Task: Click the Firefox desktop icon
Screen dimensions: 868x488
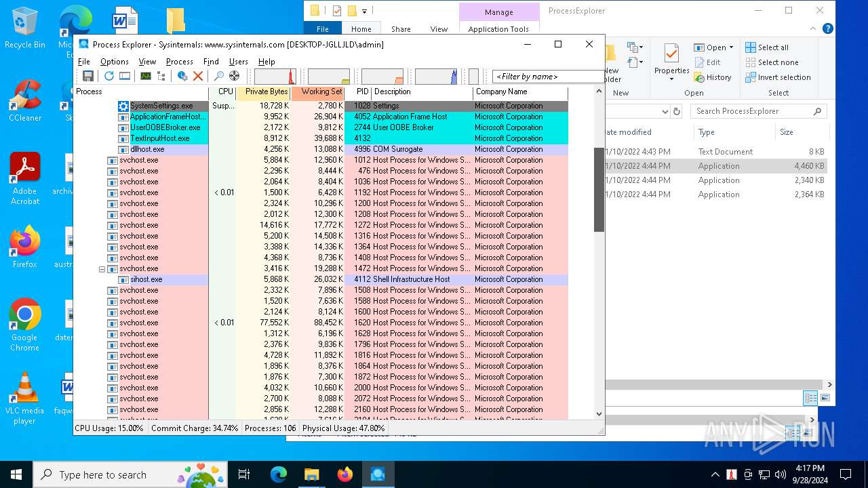Action: pyautogui.click(x=25, y=247)
